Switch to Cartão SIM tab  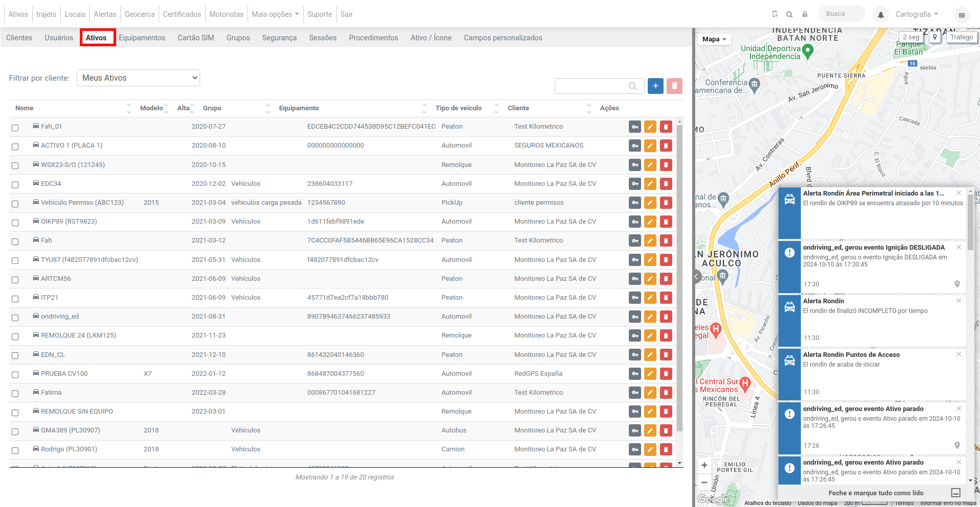point(196,38)
